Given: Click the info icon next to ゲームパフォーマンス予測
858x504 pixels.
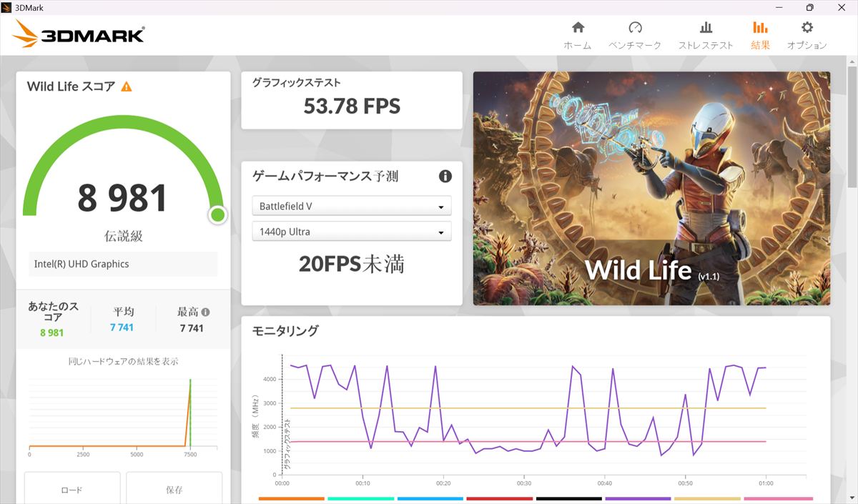Looking at the screenshot, I should coord(445,176).
